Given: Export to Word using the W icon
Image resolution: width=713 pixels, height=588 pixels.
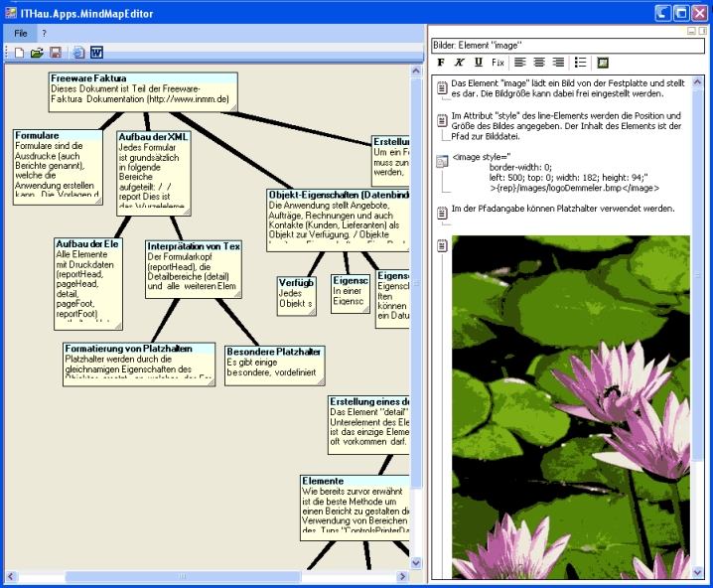Looking at the screenshot, I should pyautogui.click(x=96, y=53).
